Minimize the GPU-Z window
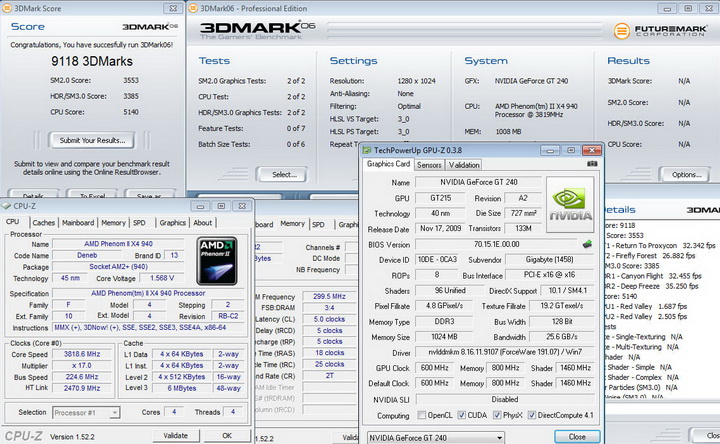 (550, 150)
